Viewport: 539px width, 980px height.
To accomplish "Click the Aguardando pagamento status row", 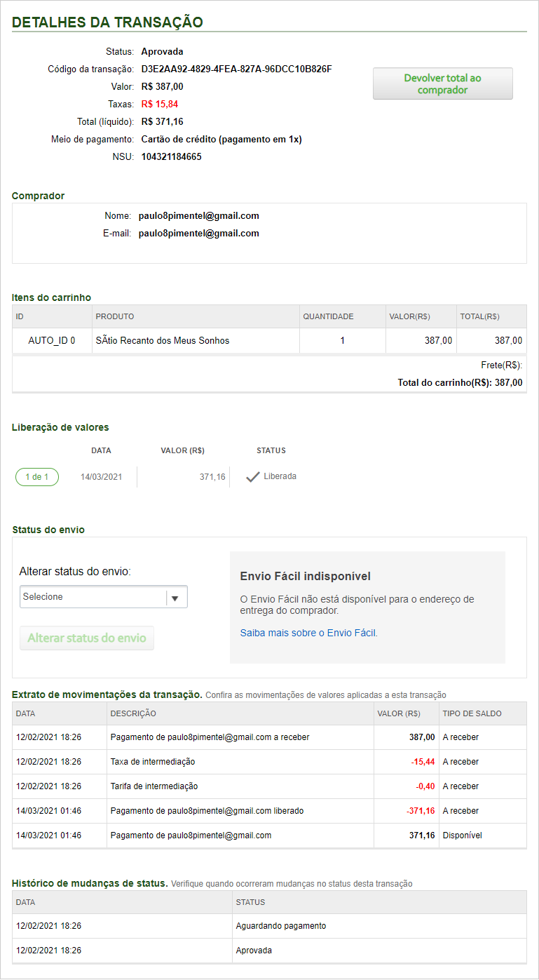I will (281, 926).
